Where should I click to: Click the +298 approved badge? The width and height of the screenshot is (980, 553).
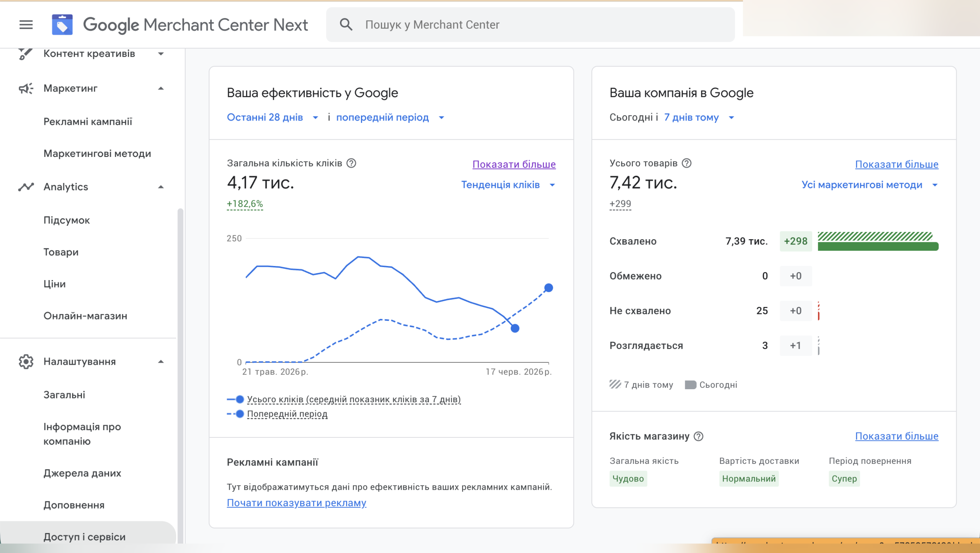795,241
